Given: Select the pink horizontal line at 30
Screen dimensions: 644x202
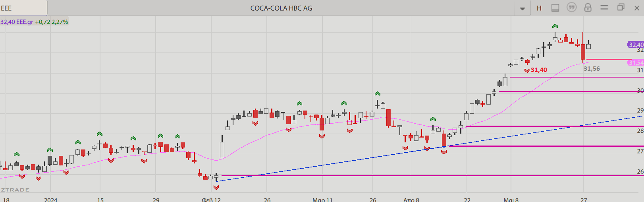Looking at the screenshot, I should (x=571, y=91).
